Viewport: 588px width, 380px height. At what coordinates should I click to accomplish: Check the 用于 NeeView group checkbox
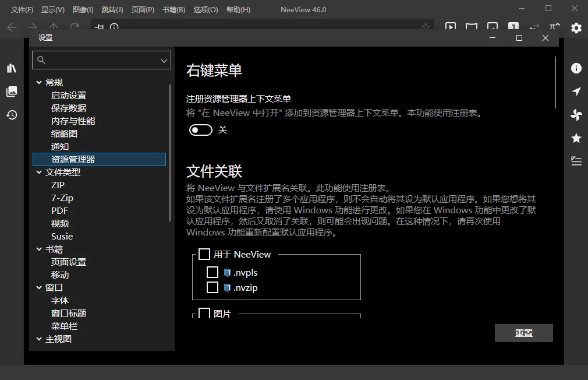(204, 254)
